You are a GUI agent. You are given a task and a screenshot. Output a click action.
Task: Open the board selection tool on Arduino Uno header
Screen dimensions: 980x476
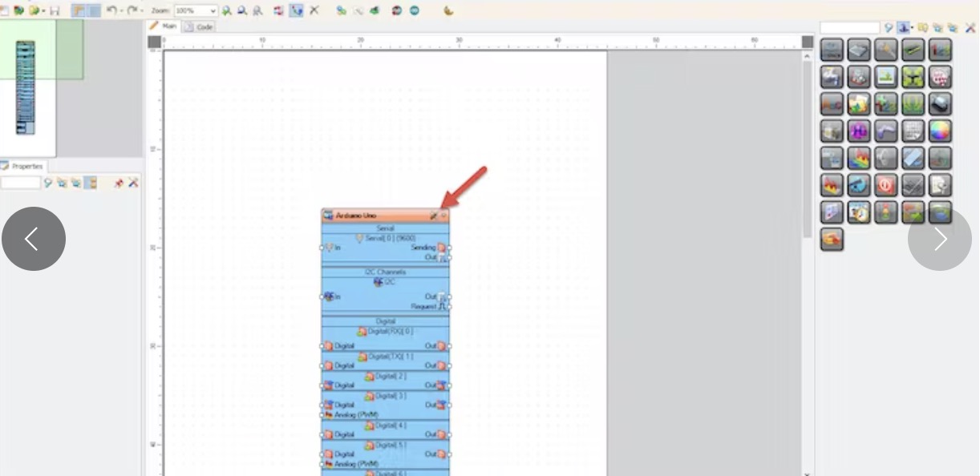point(433,216)
